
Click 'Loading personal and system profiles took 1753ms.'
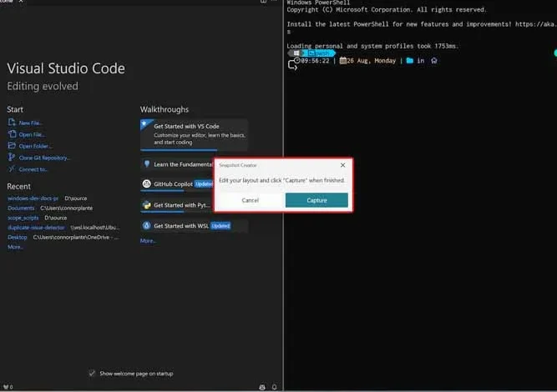(372, 46)
